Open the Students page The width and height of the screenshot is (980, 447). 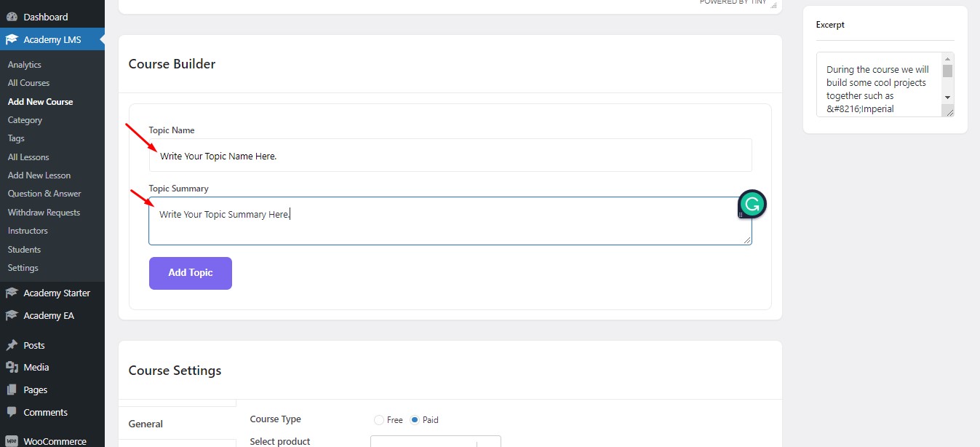click(24, 250)
